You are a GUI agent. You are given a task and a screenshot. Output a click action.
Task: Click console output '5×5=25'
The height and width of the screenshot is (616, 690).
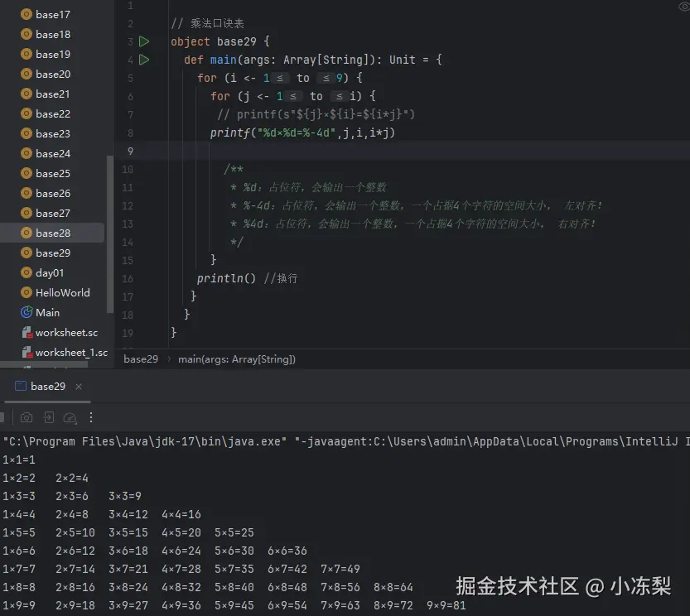234,532
